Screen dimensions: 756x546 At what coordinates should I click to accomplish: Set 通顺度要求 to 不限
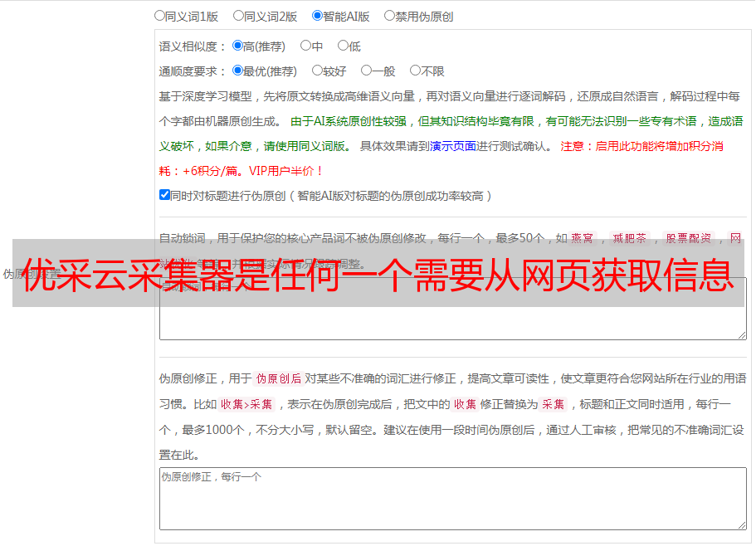coord(415,71)
